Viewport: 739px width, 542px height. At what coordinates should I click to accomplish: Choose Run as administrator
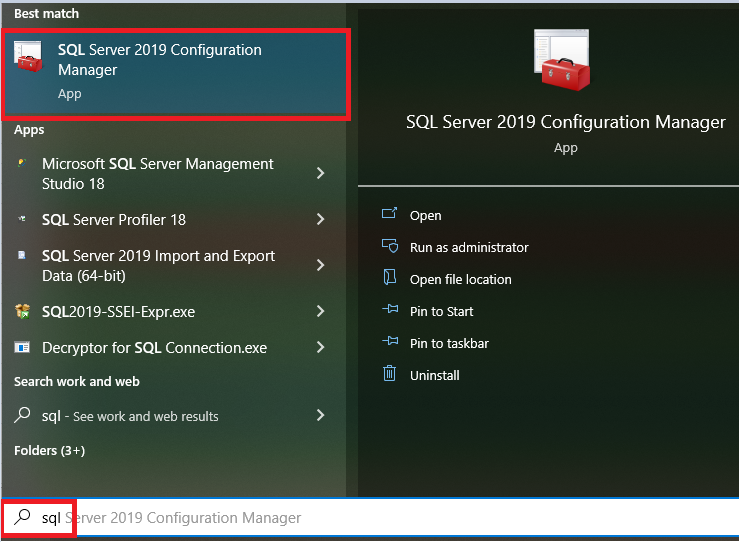tap(468, 247)
